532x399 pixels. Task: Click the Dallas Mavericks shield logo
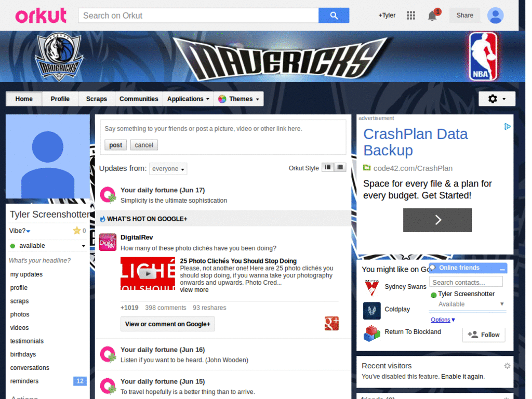point(59,57)
